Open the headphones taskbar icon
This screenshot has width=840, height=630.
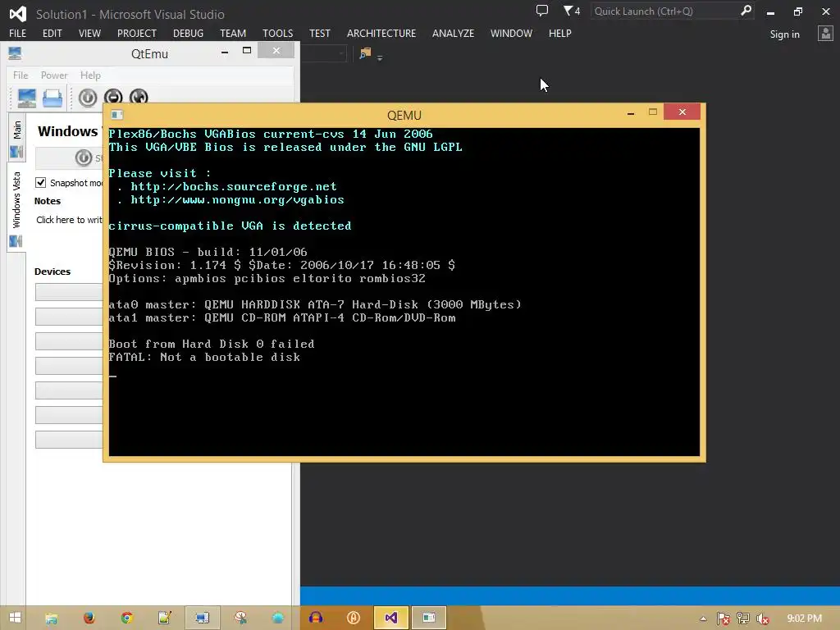[316, 619]
